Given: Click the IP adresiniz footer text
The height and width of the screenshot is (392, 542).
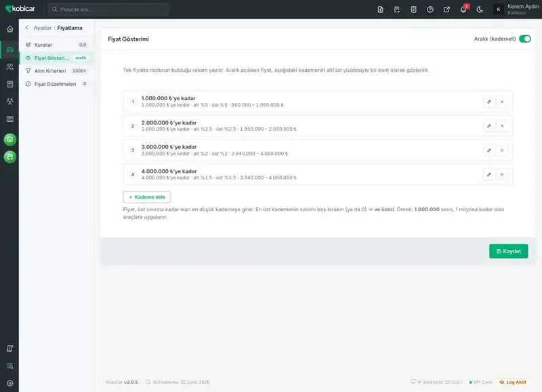Looking at the screenshot, I should (x=436, y=382).
